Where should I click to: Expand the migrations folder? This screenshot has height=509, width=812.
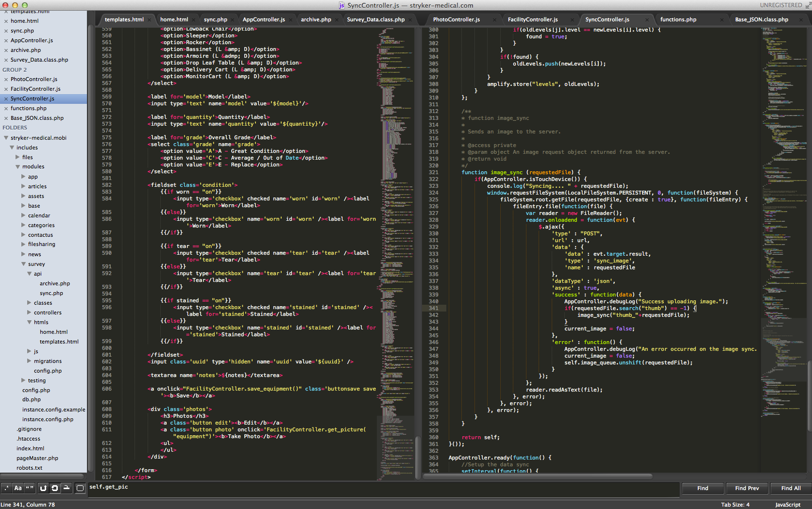tap(29, 361)
